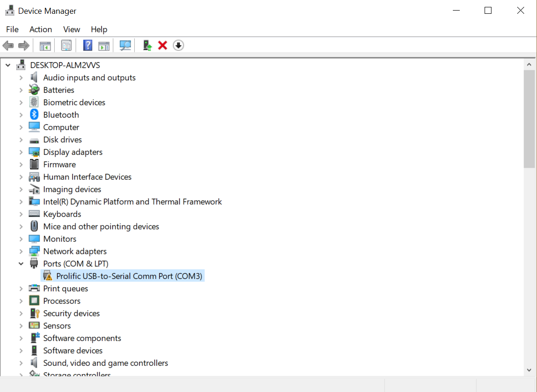Expand the Network adapters category
The height and width of the screenshot is (392, 537).
point(21,251)
